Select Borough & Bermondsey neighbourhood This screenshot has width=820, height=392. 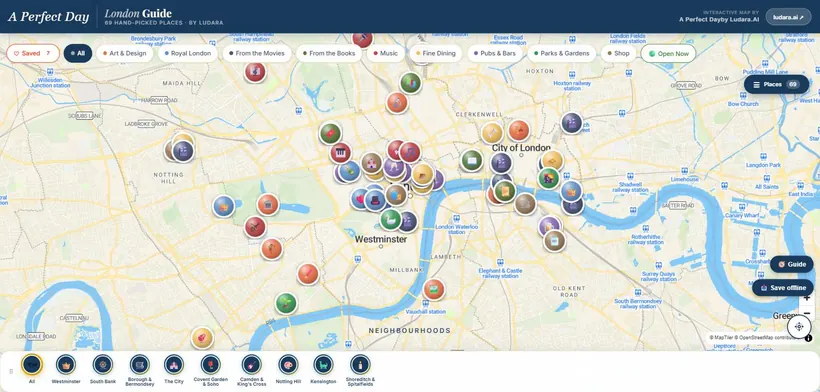click(x=140, y=370)
